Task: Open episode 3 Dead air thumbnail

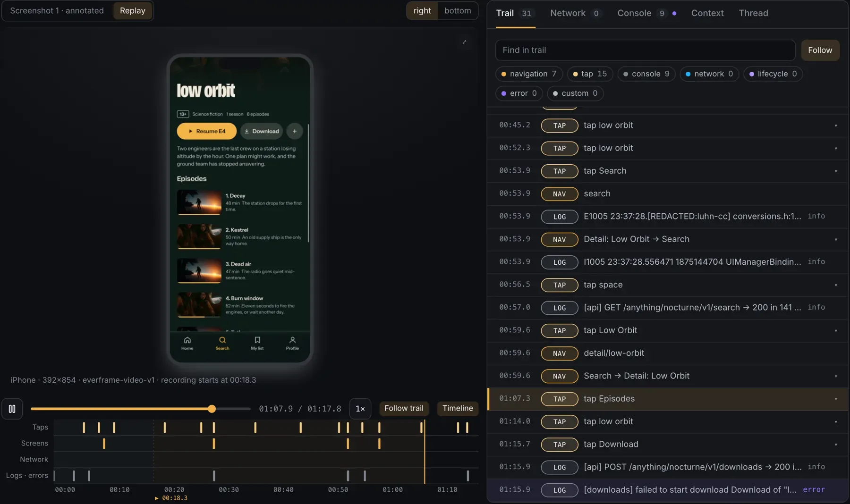Action: (199, 270)
